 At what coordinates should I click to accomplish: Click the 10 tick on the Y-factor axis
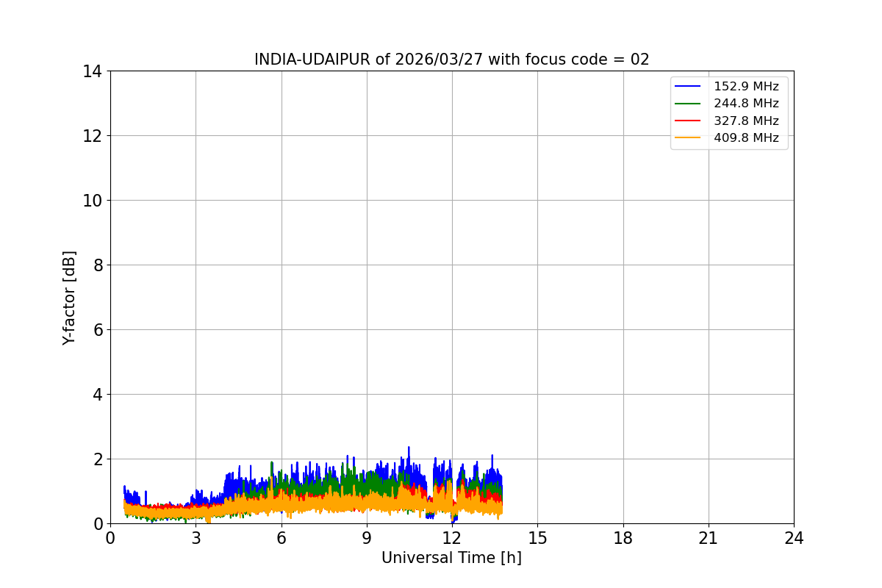pos(92,201)
